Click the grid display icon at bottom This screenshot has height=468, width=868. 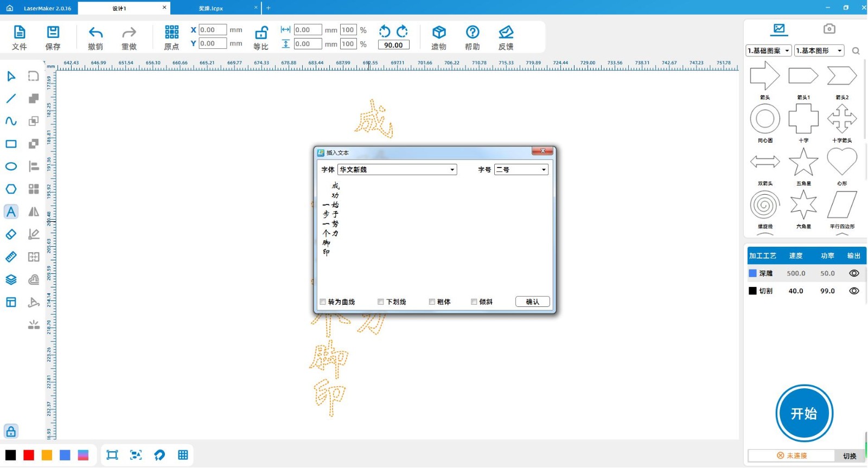pos(183,455)
